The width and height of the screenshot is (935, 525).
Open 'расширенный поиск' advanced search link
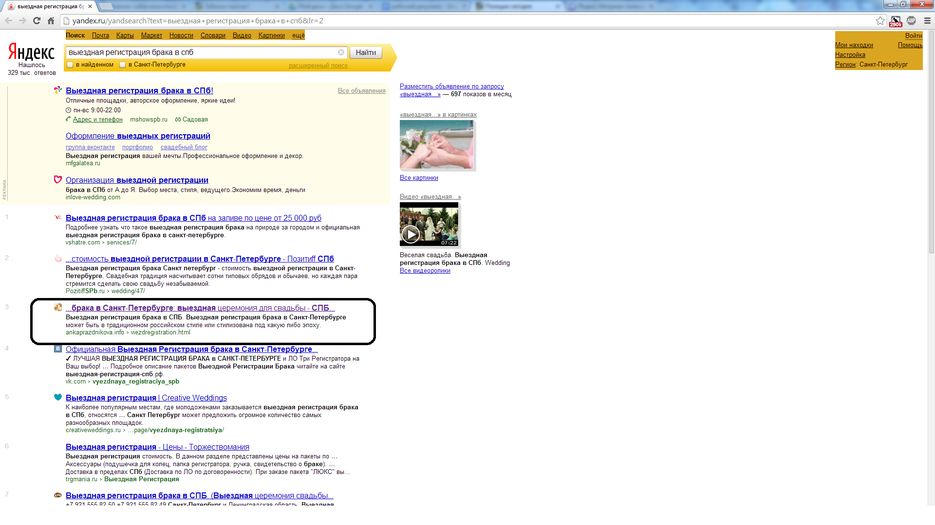318,66
